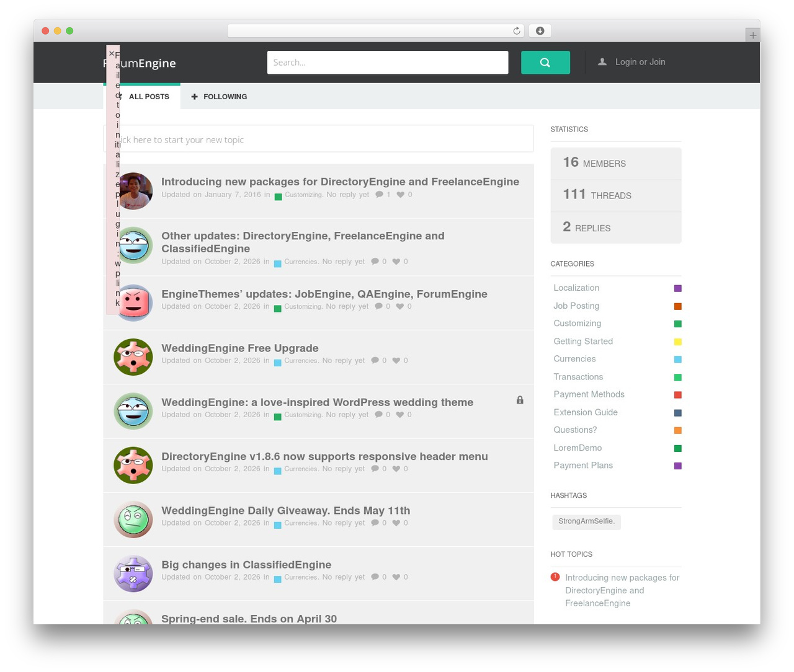Open the WeddingEngine Daily Giveaway thread title

point(285,511)
